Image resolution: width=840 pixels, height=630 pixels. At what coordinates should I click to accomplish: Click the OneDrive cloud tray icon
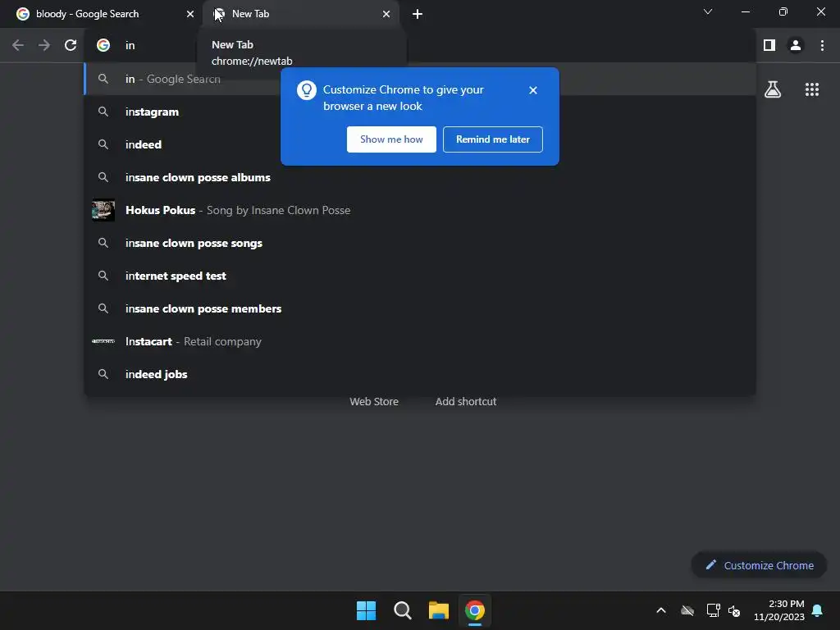click(x=687, y=610)
